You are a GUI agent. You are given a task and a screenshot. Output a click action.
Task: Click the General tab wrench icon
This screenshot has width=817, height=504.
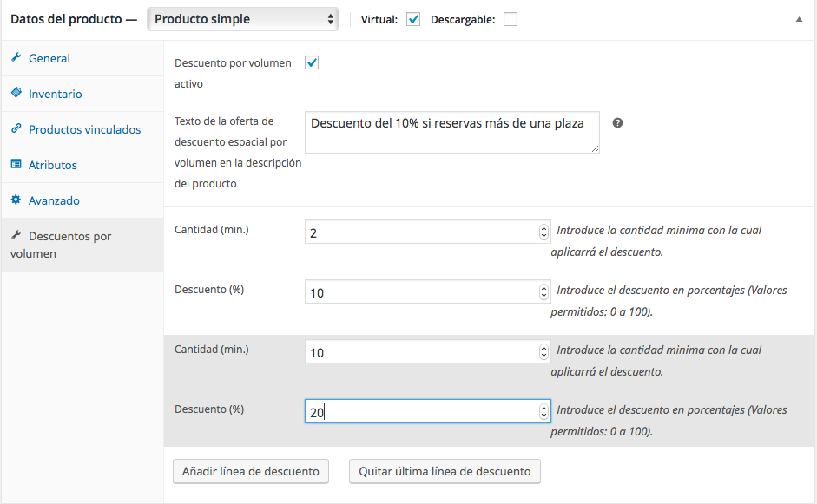click(x=16, y=57)
